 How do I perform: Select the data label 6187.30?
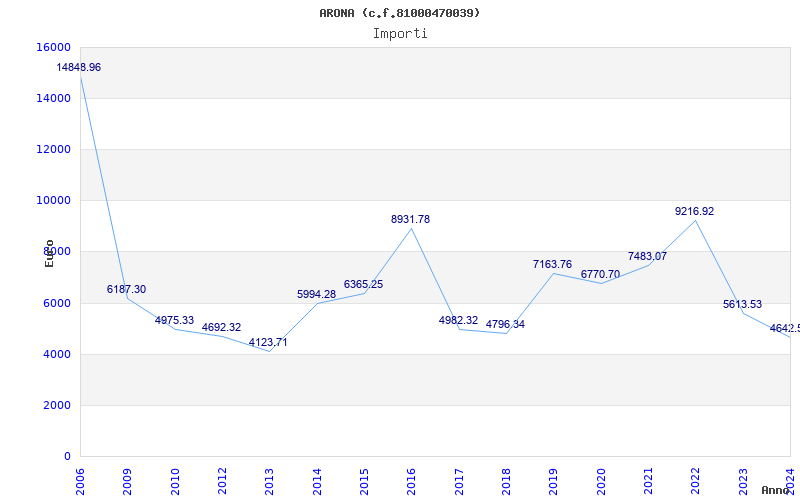[x=126, y=289]
